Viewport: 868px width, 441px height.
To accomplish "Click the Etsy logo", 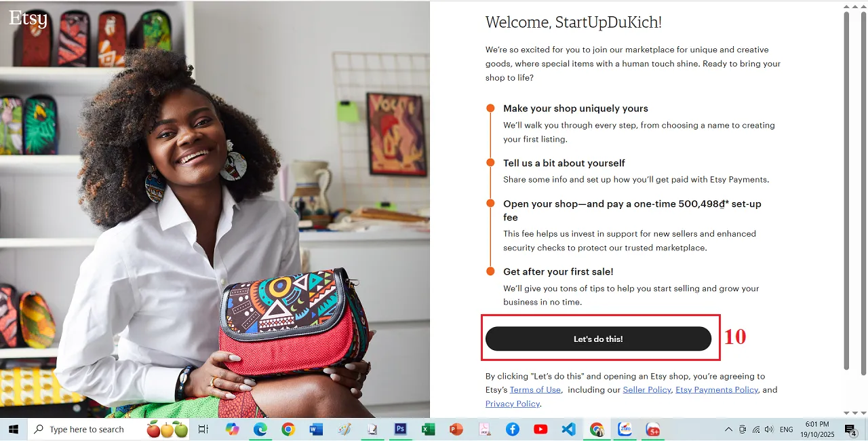I will 28,18.
